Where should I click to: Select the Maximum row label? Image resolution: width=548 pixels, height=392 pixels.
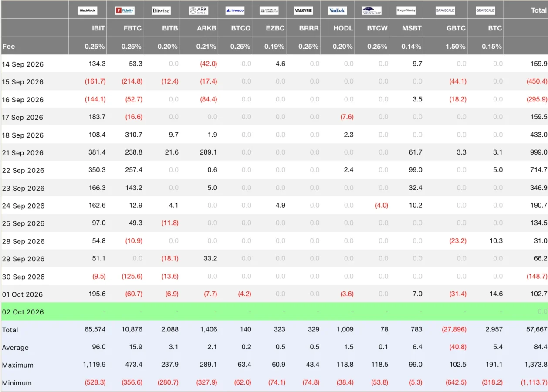click(x=17, y=365)
